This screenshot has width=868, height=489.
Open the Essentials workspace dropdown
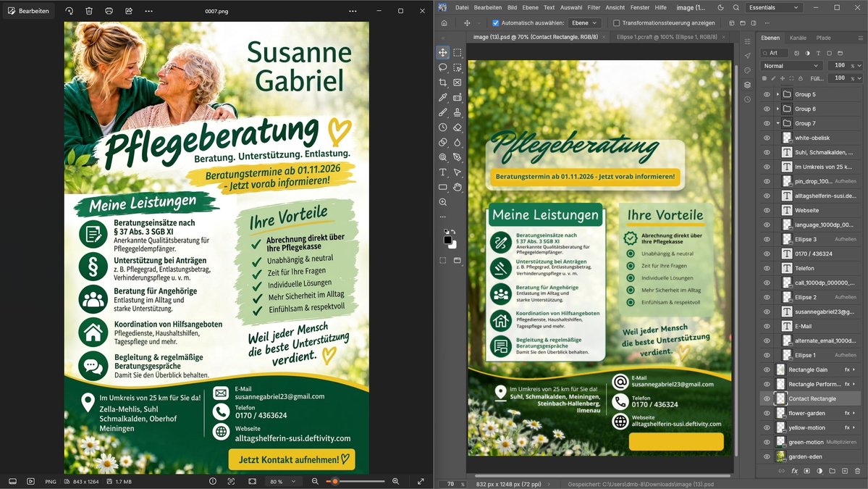click(773, 8)
